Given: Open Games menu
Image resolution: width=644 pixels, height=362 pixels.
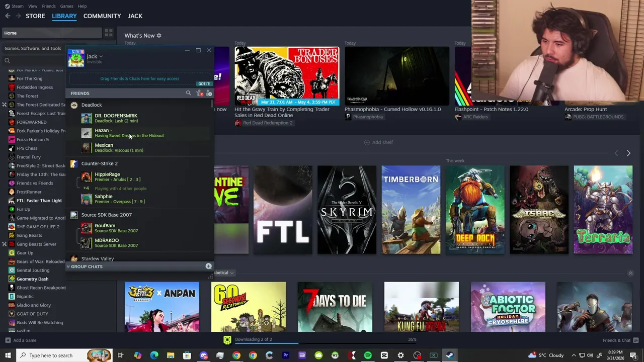Looking at the screenshot, I should click(66, 6).
